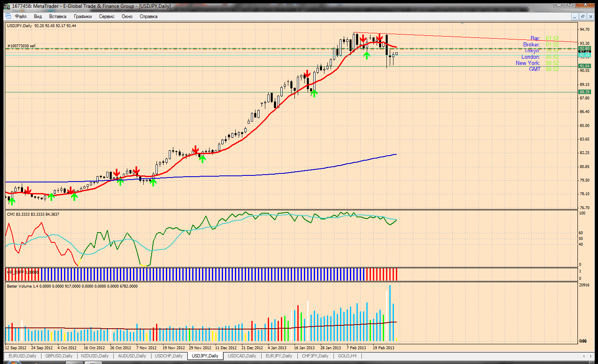Switch to the CHFJPY,Daily chart tab

315,356
